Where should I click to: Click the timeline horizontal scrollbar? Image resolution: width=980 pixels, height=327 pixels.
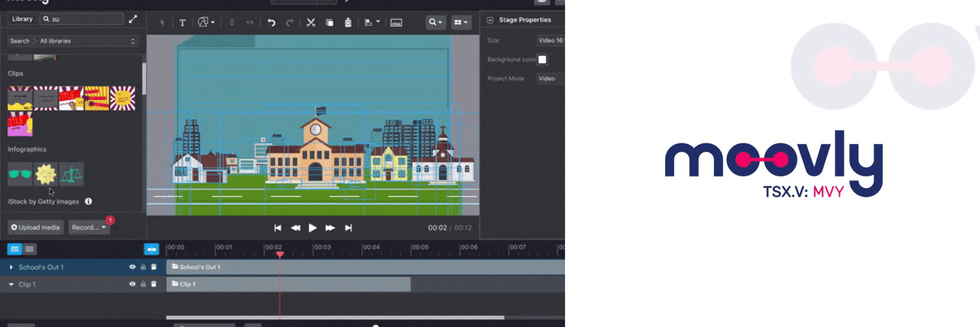[335, 317]
